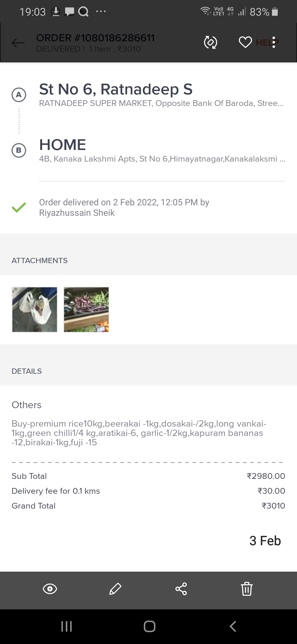Tap the heart favorite icon
This screenshot has height=644, width=297.
(245, 42)
